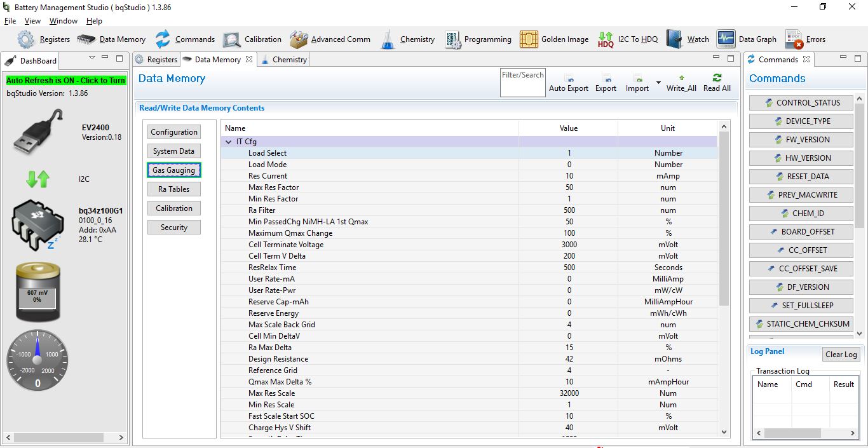
Task: Click the Import icon in Data Memory
Action: [x=637, y=78]
